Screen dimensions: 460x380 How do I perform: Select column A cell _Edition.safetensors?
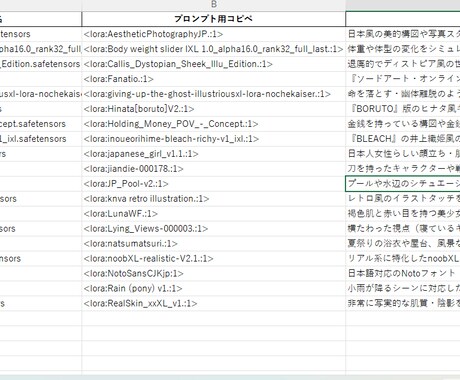tap(41, 64)
